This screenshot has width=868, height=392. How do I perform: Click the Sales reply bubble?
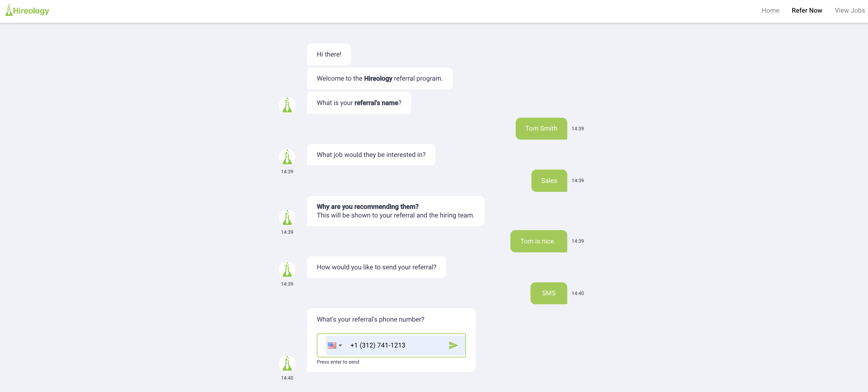549,181
